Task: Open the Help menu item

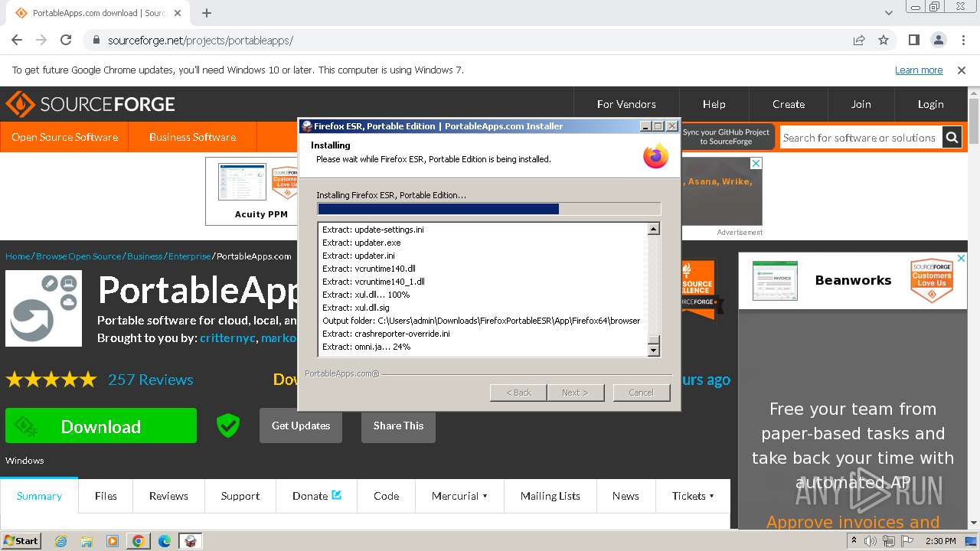Action: (x=714, y=104)
